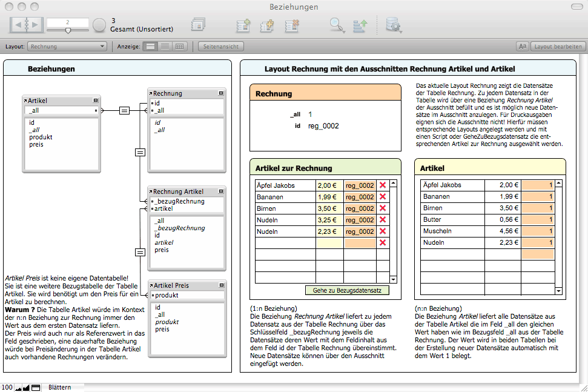Switch to form view display
This screenshot has width=588, height=392.
150,46
